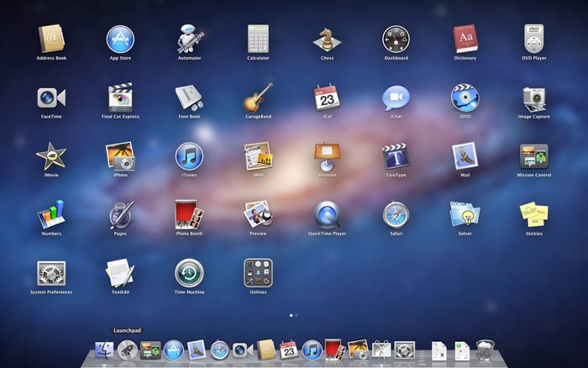Open the Preview app
Image resolution: width=588 pixels, height=368 pixels.
[258, 214]
